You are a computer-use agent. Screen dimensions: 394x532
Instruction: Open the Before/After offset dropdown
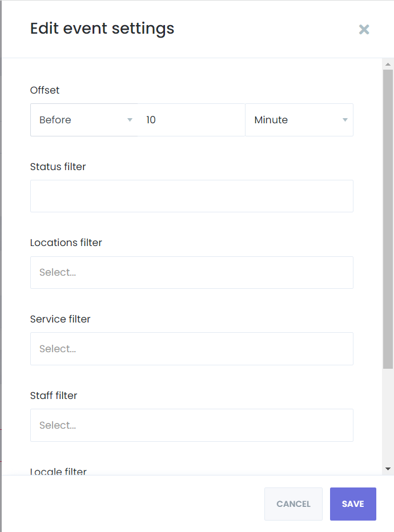point(80,120)
